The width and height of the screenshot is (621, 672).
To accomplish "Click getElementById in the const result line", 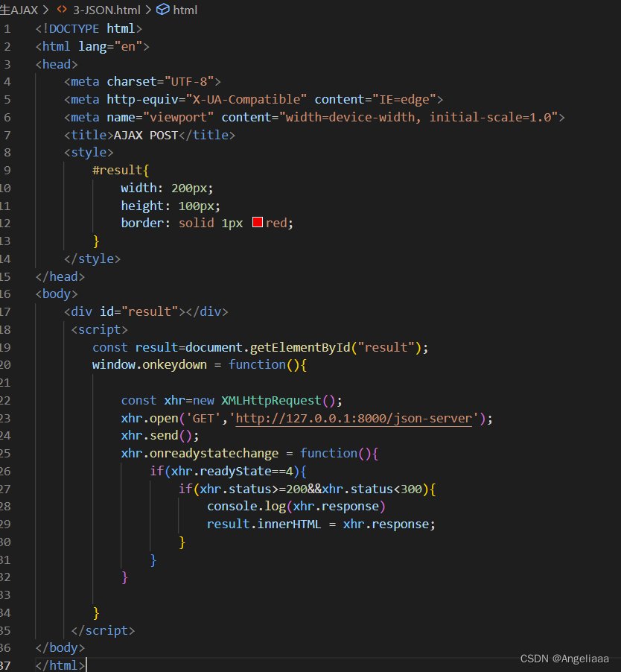I will coord(300,347).
